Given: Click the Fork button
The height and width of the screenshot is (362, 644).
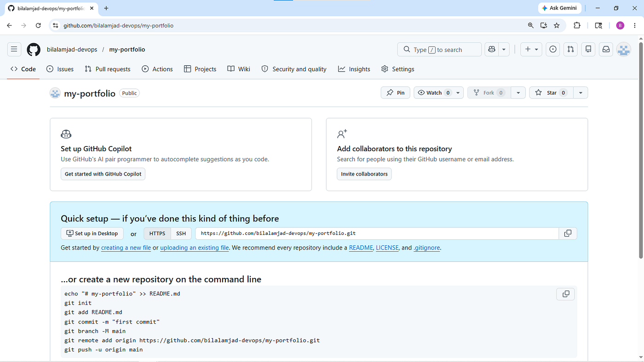Looking at the screenshot, I should click(x=489, y=92).
